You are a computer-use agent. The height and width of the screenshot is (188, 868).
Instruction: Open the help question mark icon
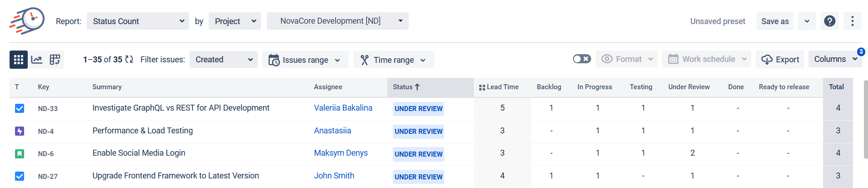(x=829, y=21)
